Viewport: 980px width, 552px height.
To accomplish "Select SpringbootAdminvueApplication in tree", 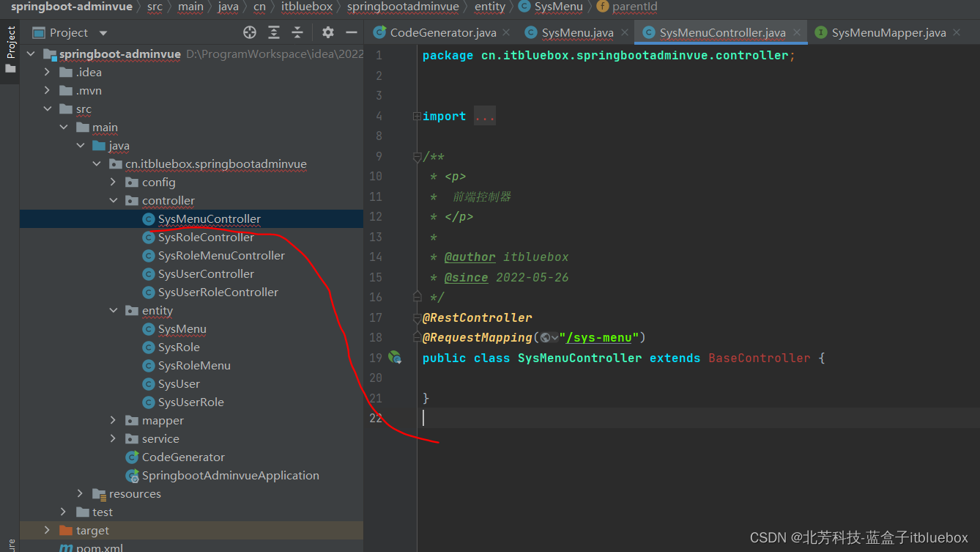I will coord(231,475).
